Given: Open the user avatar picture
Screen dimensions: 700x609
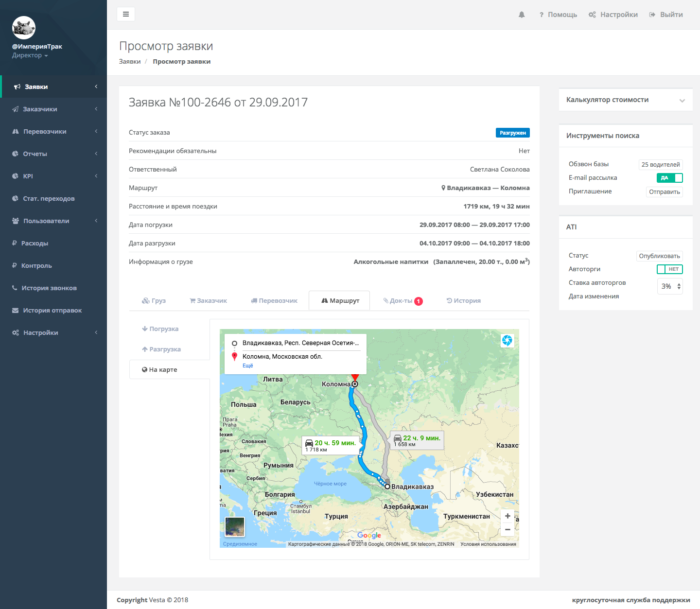Looking at the screenshot, I should click(24, 28).
